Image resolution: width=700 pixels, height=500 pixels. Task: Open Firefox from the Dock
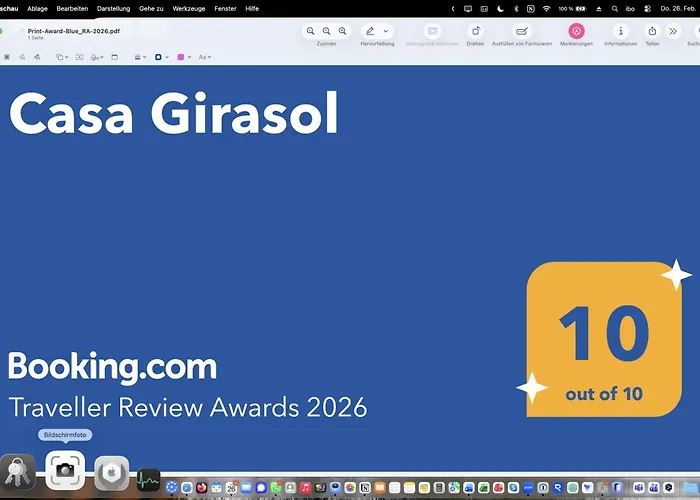[x=201, y=487]
